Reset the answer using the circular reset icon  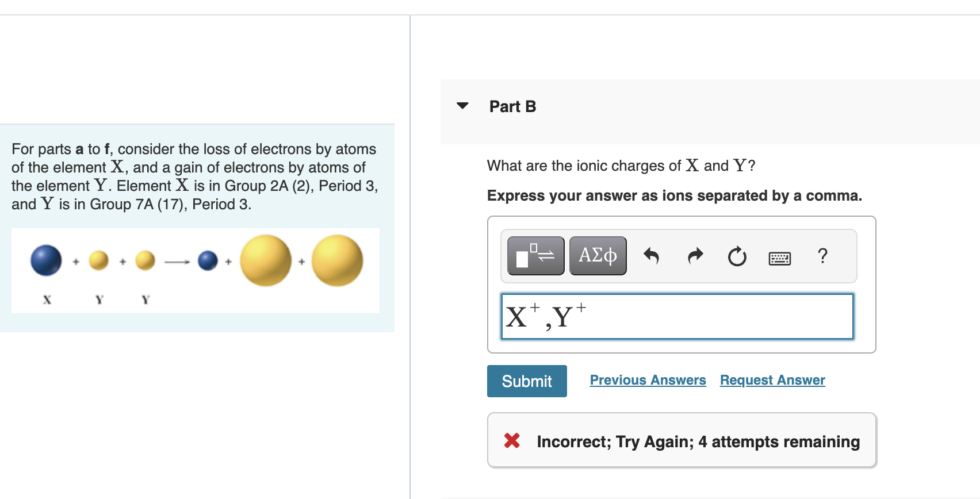[737, 257]
